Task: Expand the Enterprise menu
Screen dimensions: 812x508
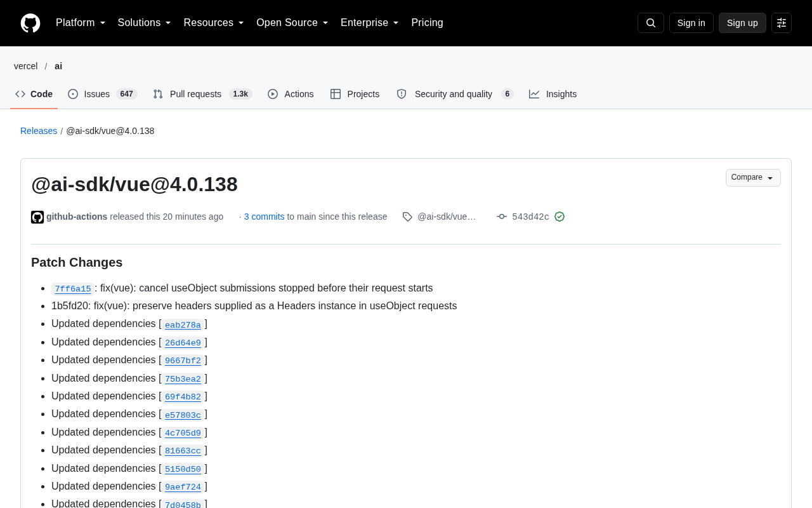Action: point(370,23)
